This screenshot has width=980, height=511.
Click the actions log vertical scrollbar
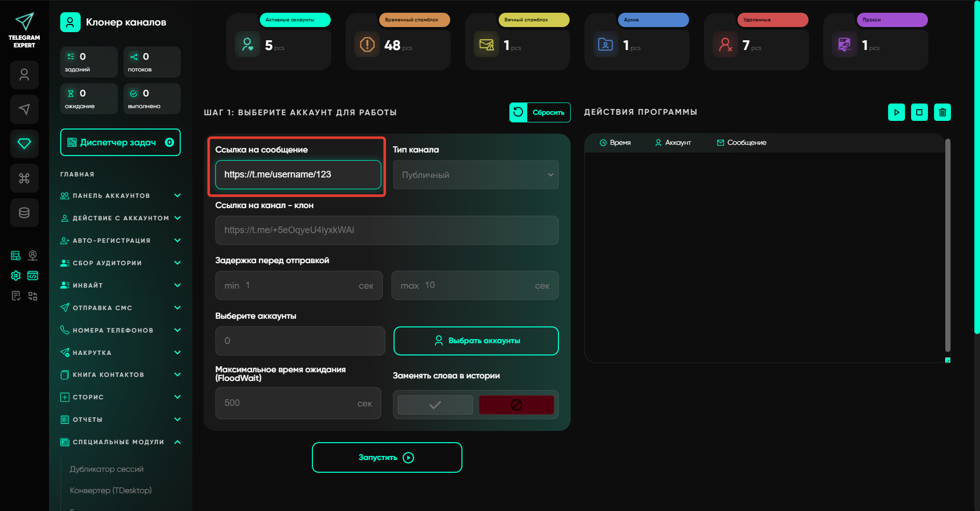pos(947,245)
